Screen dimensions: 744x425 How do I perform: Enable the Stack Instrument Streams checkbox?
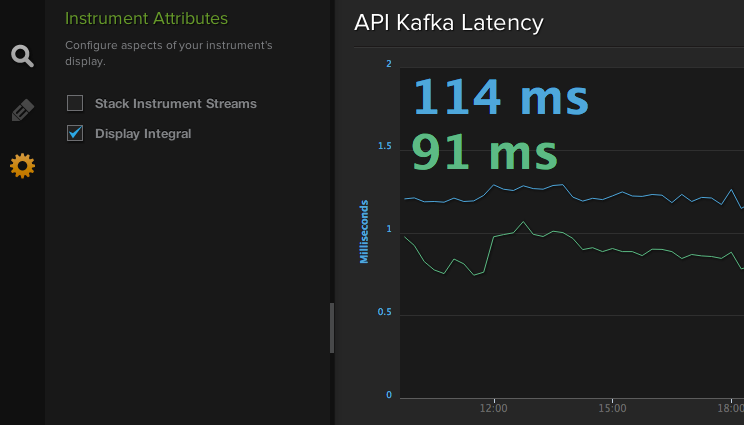tap(75, 103)
